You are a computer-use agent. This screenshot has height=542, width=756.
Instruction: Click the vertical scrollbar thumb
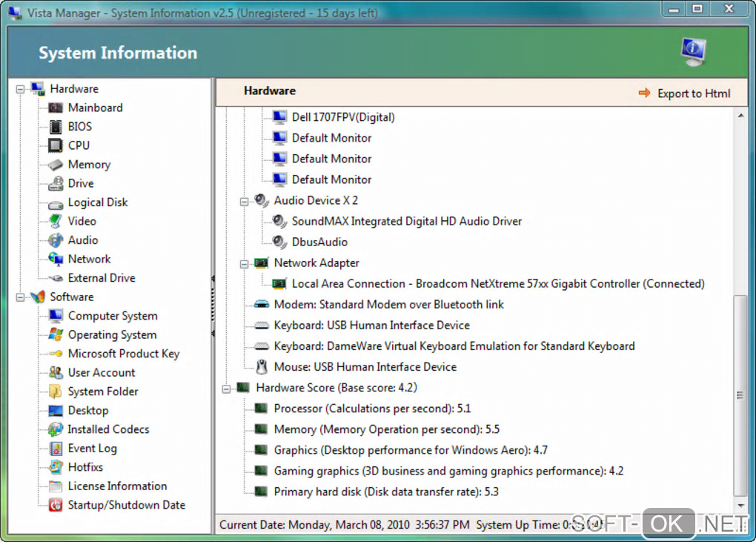(x=740, y=395)
